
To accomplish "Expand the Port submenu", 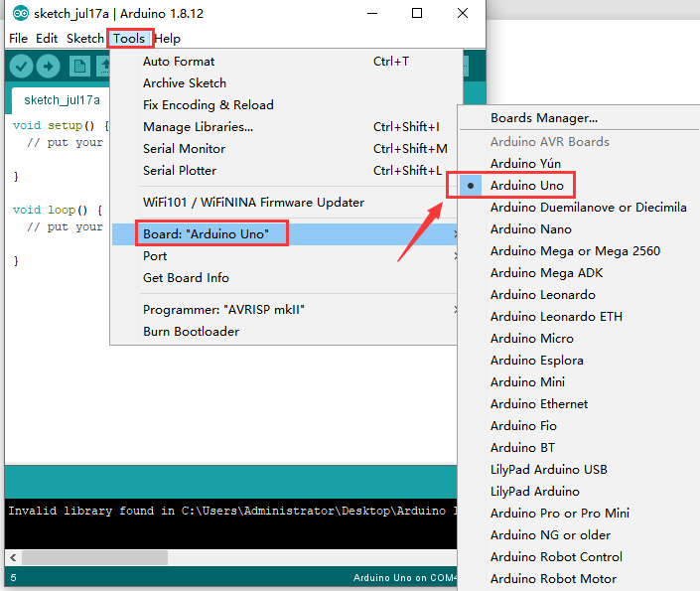I will tap(284, 256).
